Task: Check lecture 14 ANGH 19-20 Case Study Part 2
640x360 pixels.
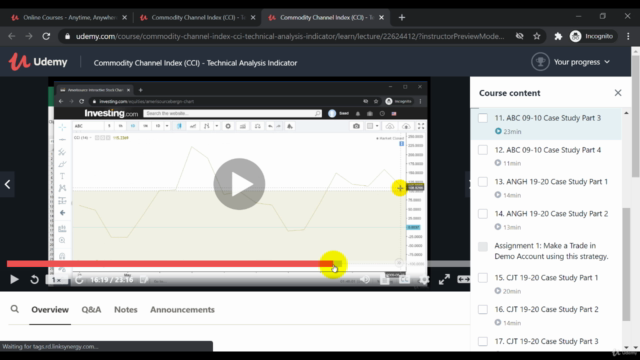Action: [483, 214]
